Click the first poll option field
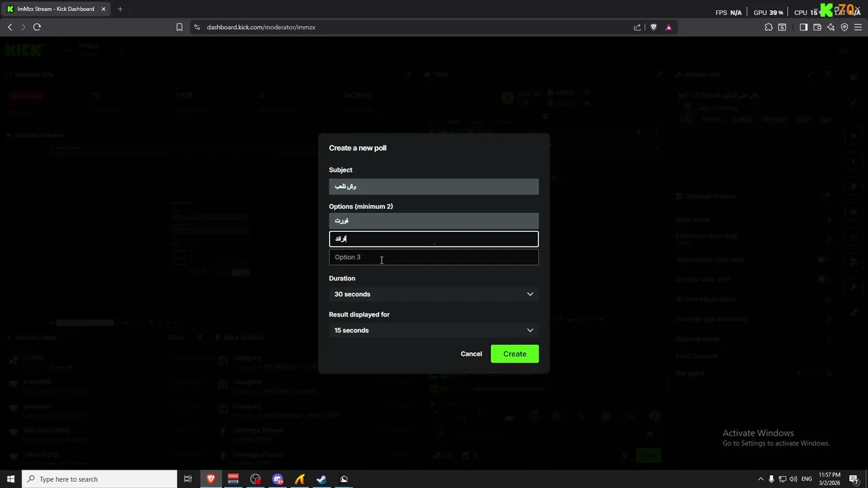The image size is (868, 488). [x=434, y=221]
